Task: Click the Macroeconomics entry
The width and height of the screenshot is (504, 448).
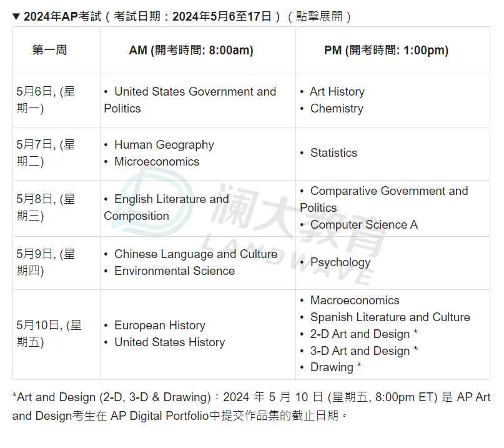Action: (355, 301)
